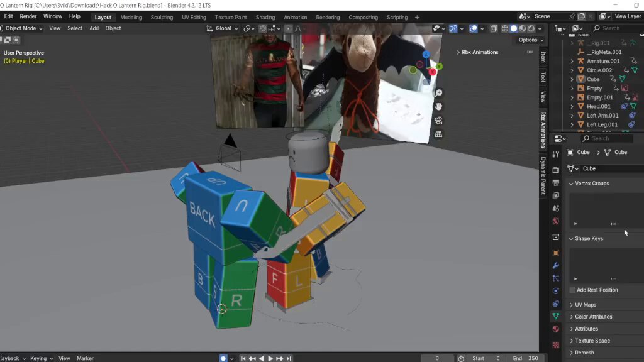644x362 pixels.
Task: Open the viewport Options dropdown
Action: pos(531,40)
